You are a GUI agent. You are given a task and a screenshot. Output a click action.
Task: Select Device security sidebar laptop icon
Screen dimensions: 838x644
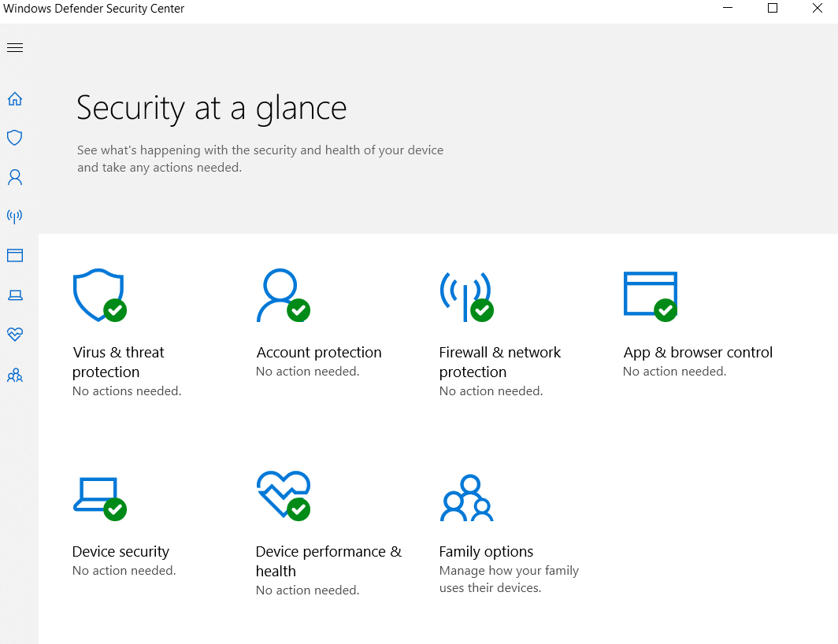15,295
